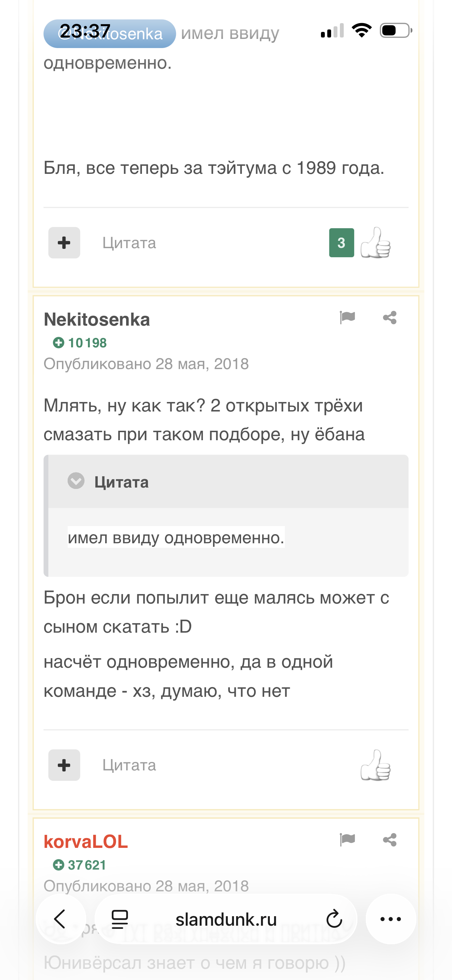This screenshot has height=980, width=452.
Task: Toggle multiquote plus on the top post
Action: pos(64,243)
